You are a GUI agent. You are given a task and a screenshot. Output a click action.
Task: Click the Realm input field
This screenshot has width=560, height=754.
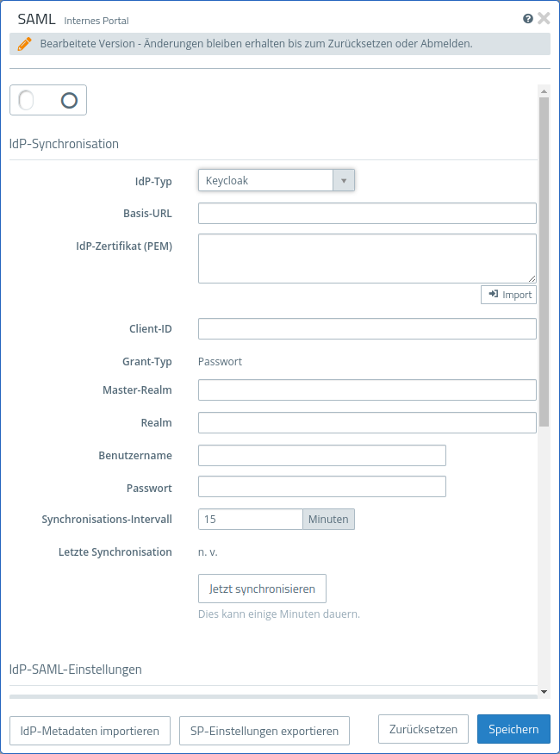(367, 422)
